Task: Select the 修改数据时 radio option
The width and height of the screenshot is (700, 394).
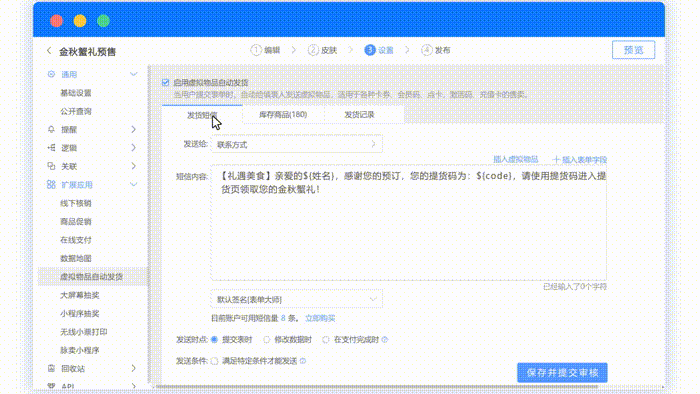Action: pyautogui.click(x=267, y=340)
